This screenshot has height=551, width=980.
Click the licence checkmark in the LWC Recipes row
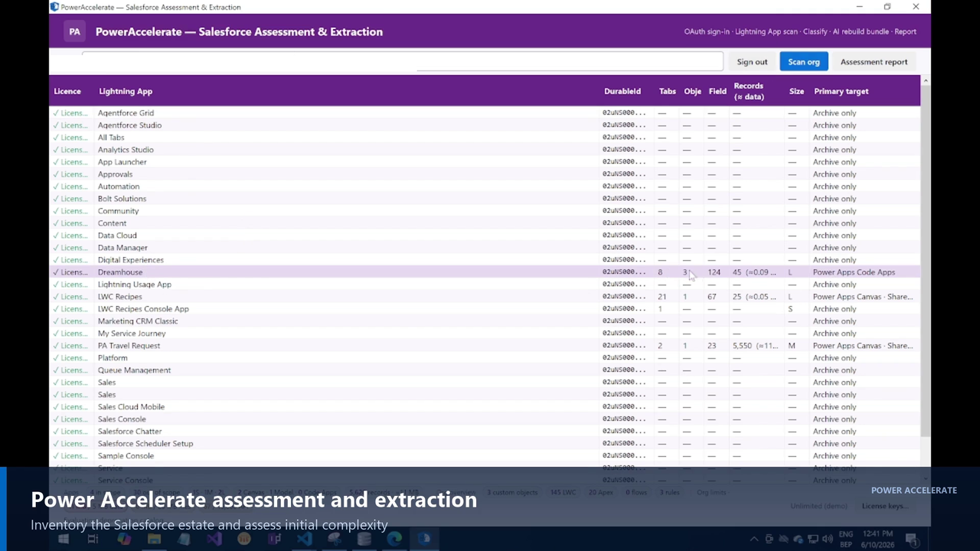click(56, 297)
